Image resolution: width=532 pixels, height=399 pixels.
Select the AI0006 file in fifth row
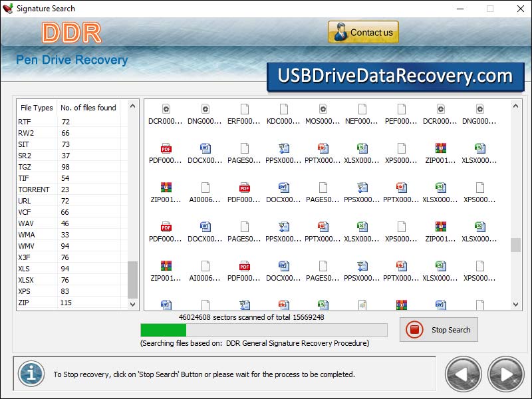point(205,271)
